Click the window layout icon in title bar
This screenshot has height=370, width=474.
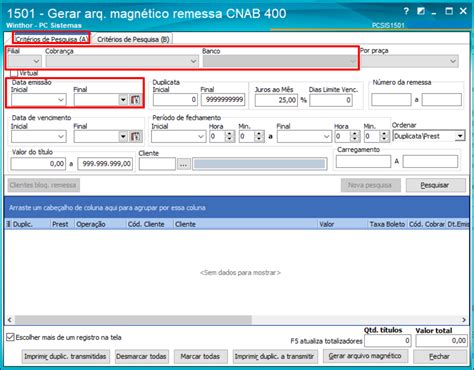[x=421, y=11]
